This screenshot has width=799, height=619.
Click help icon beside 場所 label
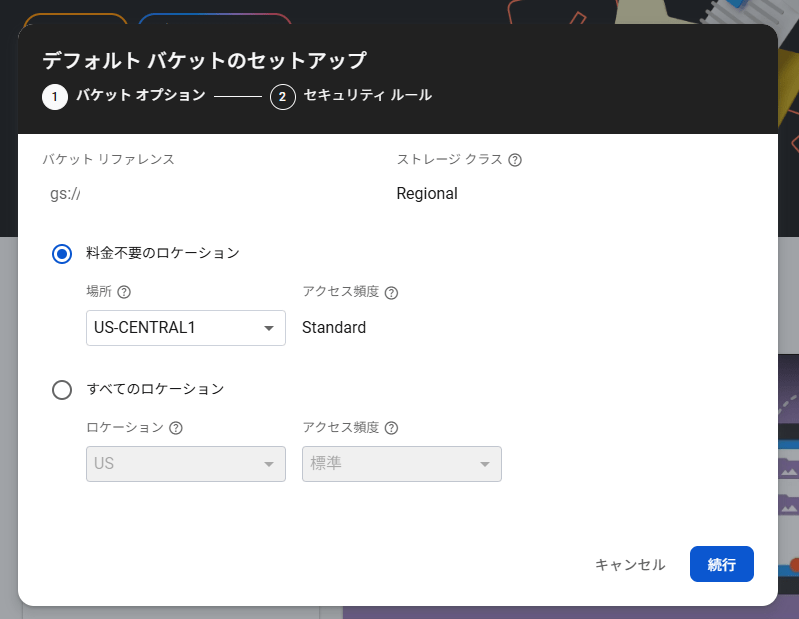click(x=124, y=292)
